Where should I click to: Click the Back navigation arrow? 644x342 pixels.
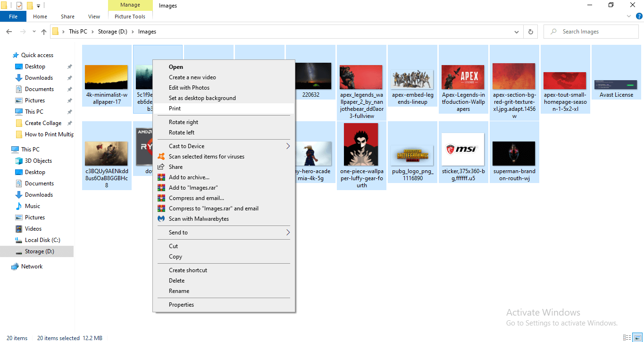9,32
